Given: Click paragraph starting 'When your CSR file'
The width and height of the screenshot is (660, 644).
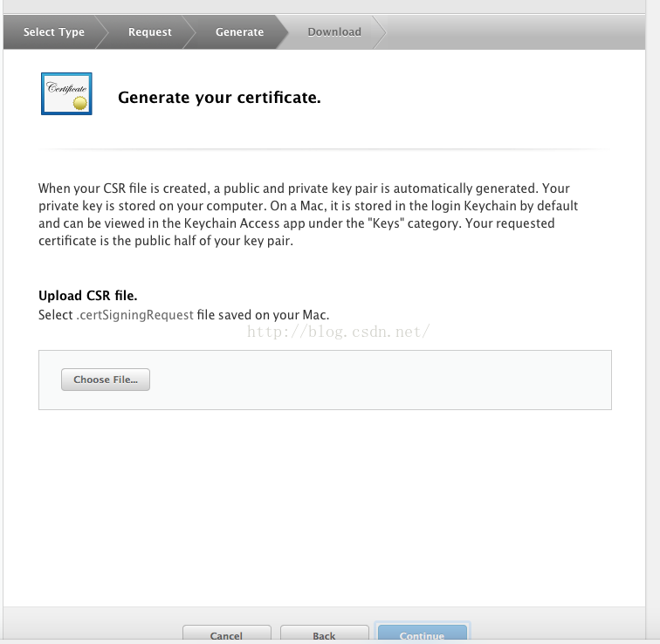Looking at the screenshot, I should pyautogui.click(x=308, y=215).
